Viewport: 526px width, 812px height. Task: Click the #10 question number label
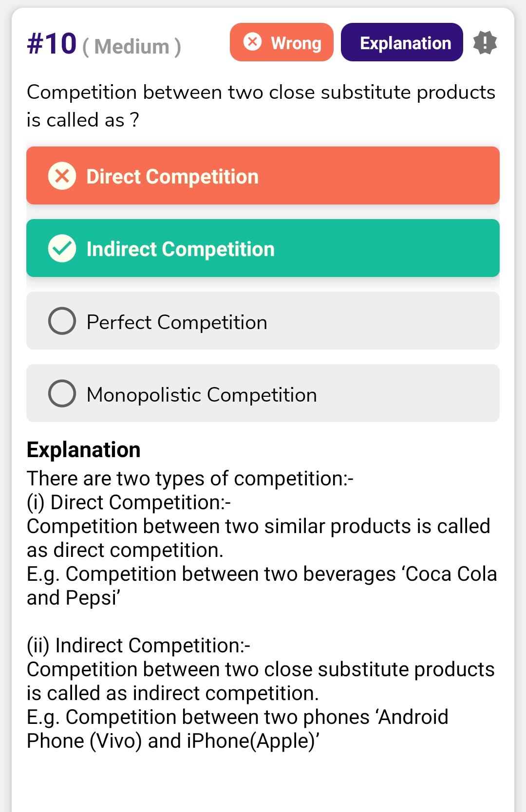pyautogui.click(x=52, y=44)
